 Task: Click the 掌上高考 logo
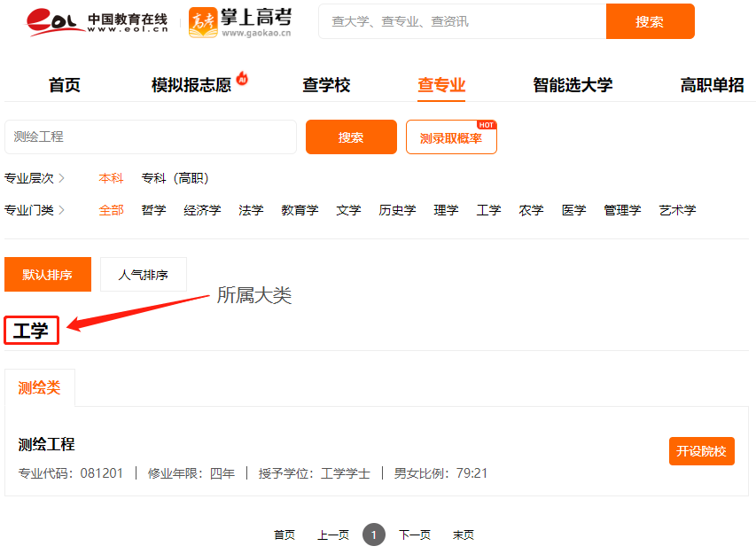(x=239, y=22)
